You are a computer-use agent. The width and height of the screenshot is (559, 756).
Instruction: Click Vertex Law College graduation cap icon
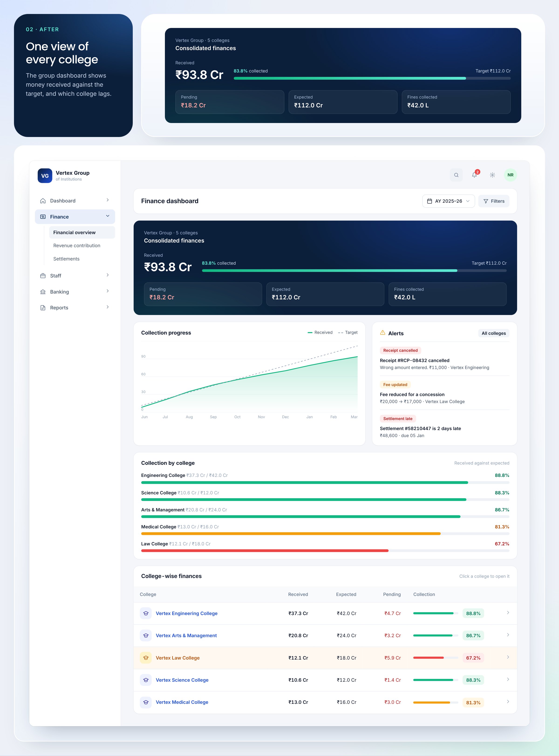[146, 658]
